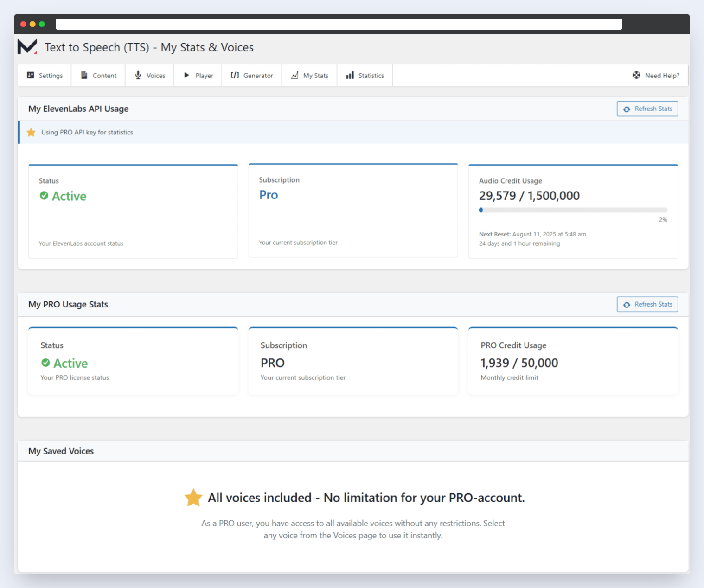Click large gold star next to All voices included
This screenshot has width=704, height=588.
click(x=193, y=498)
